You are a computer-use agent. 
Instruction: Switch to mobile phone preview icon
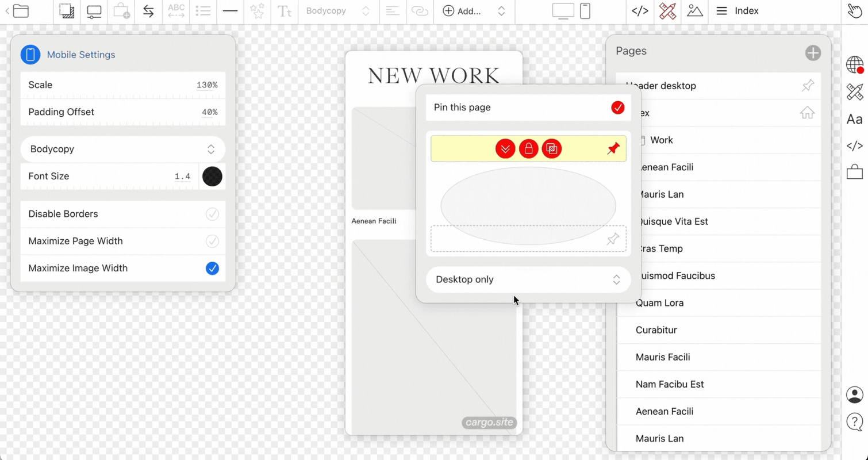[x=585, y=11]
